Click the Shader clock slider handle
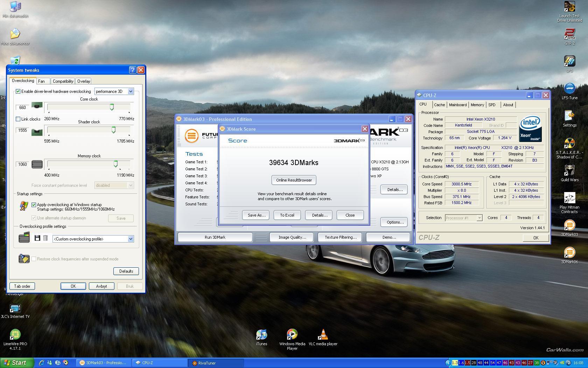 click(113, 130)
